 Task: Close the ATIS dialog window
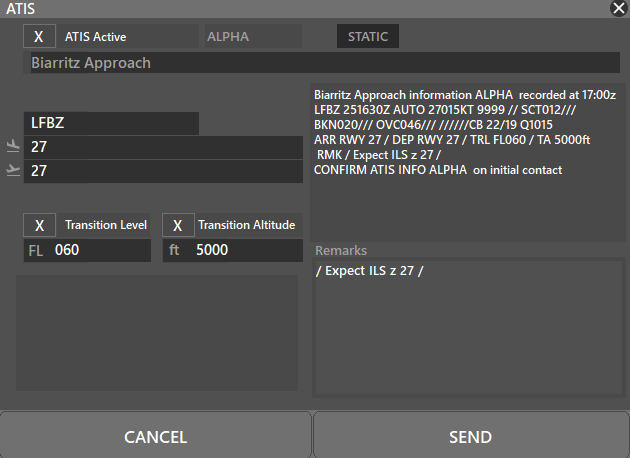click(619, 8)
